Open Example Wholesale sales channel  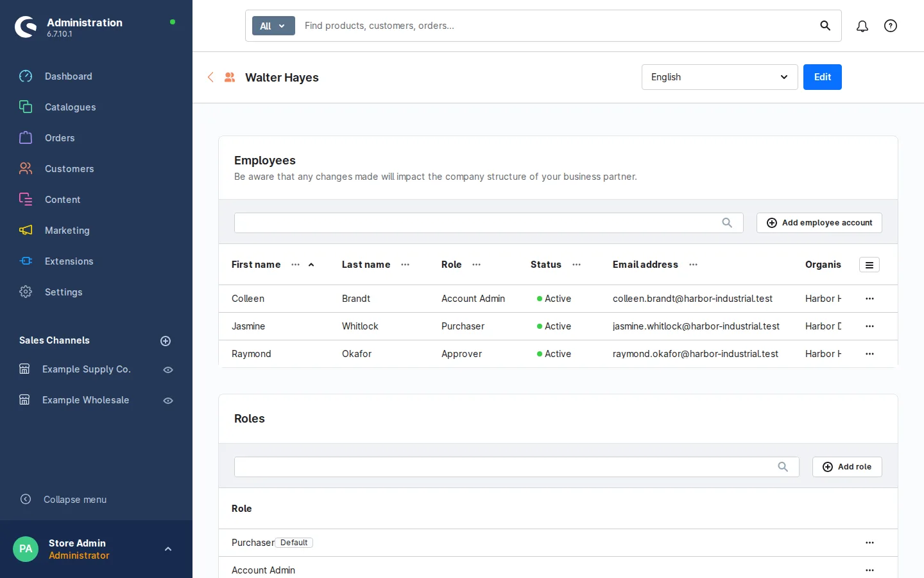(x=86, y=400)
